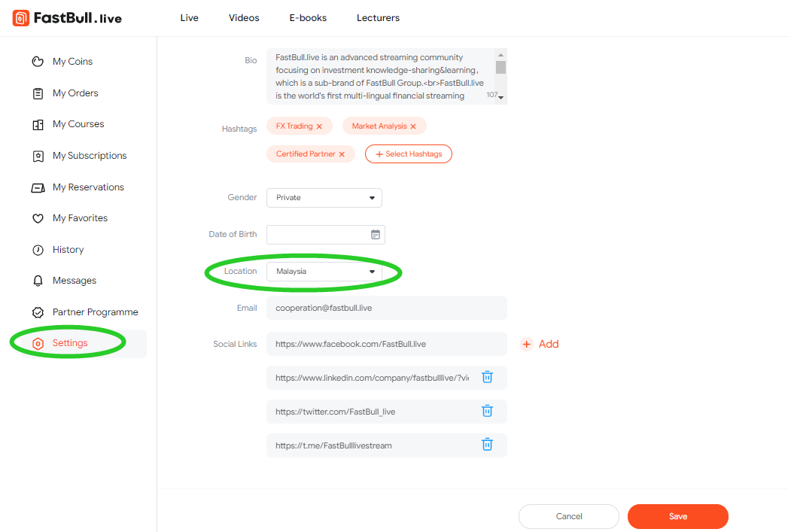Click the Certified Partner hashtag label
This screenshot has width=788, height=532.
click(306, 154)
